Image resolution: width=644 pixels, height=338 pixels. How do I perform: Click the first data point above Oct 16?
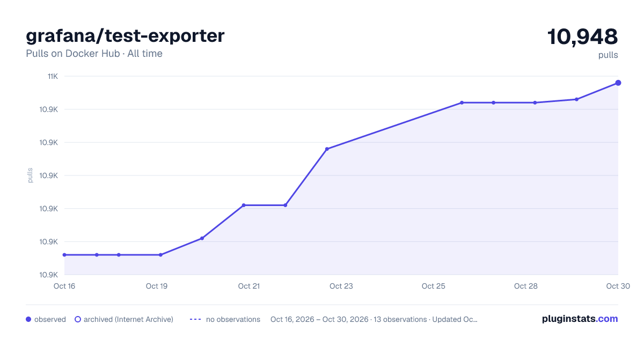click(64, 255)
